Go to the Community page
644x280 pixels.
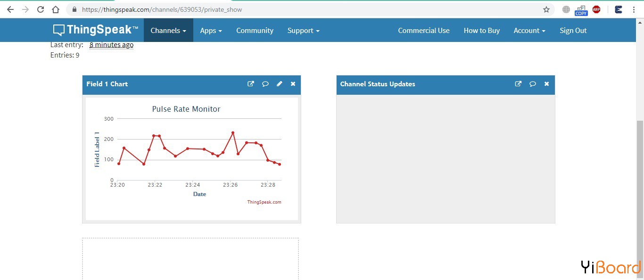[255, 30]
